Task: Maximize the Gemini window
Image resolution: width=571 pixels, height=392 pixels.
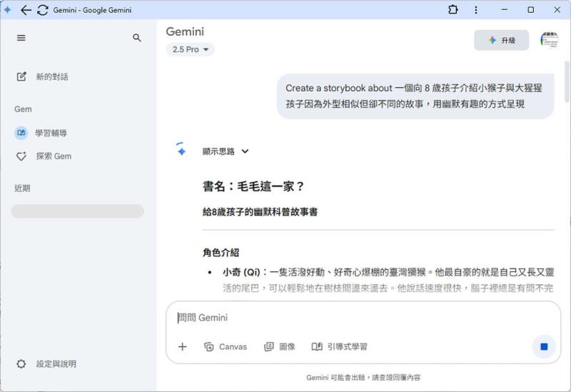Action: click(531, 10)
